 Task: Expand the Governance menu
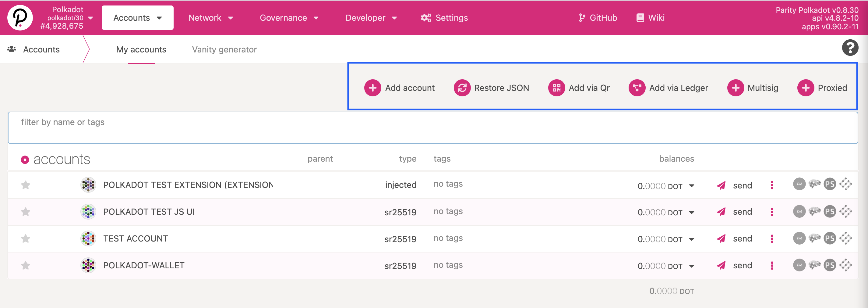point(289,18)
